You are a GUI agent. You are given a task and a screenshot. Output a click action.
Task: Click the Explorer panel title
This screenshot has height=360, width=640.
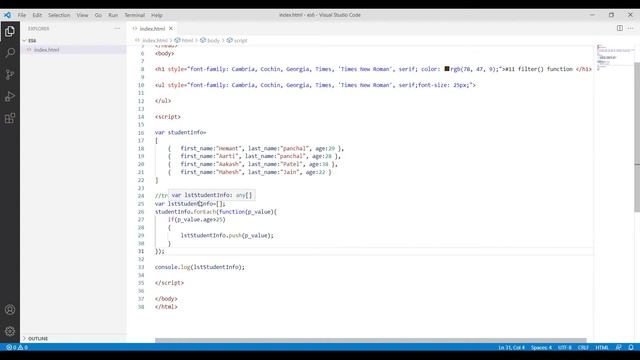39,29
